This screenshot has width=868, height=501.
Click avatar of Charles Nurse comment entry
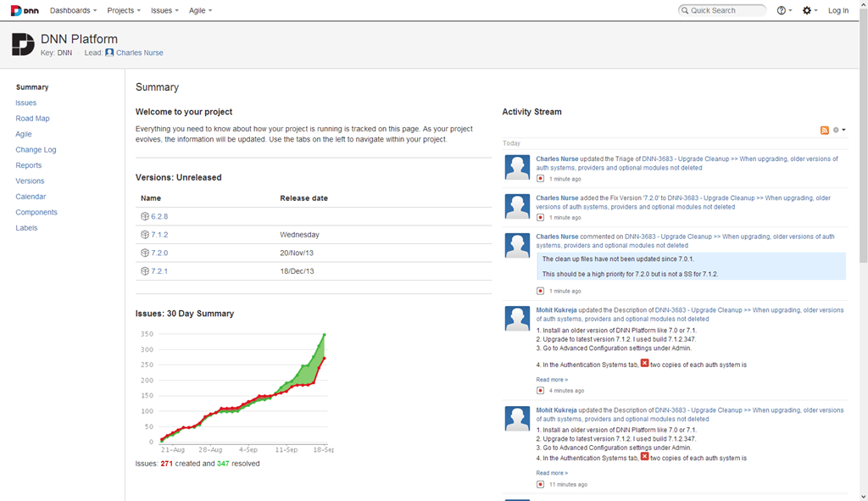click(517, 245)
